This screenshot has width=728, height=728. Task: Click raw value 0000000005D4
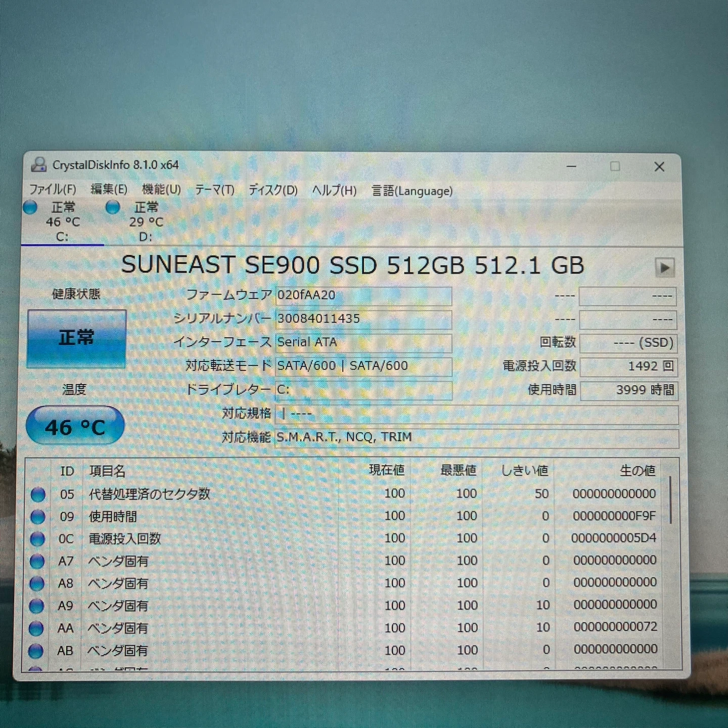pyautogui.click(x=614, y=538)
